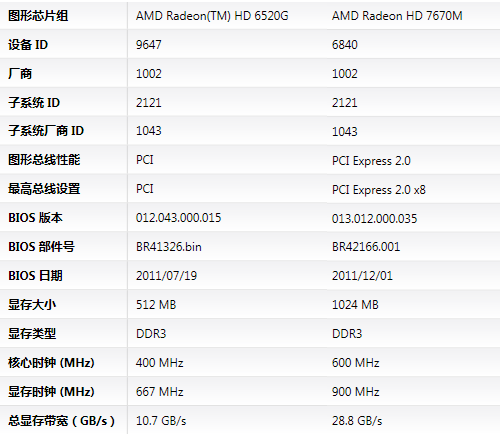Click device ID value 6840
Screen dimensions: 500x434
pos(345,45)
